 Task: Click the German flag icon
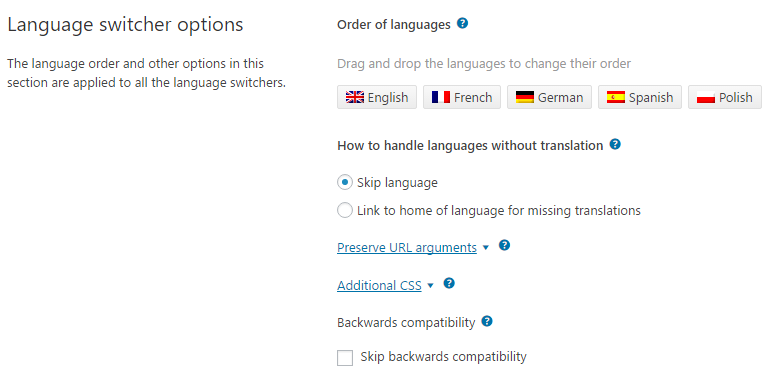[x=525, y=97]
